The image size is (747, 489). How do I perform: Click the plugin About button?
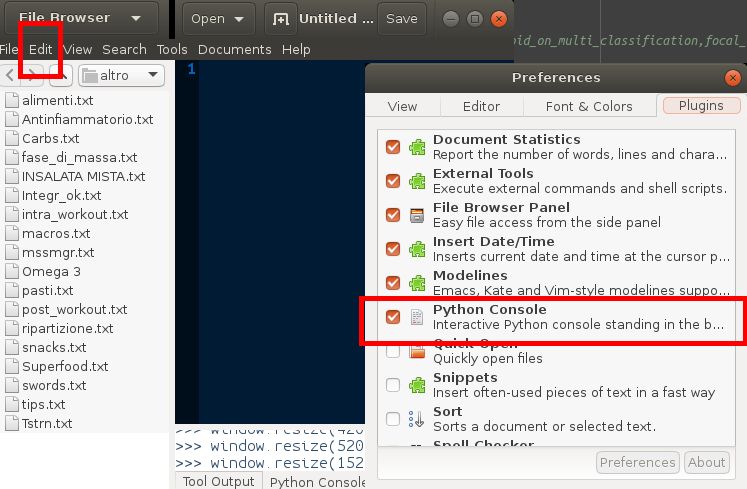point(707,462)
